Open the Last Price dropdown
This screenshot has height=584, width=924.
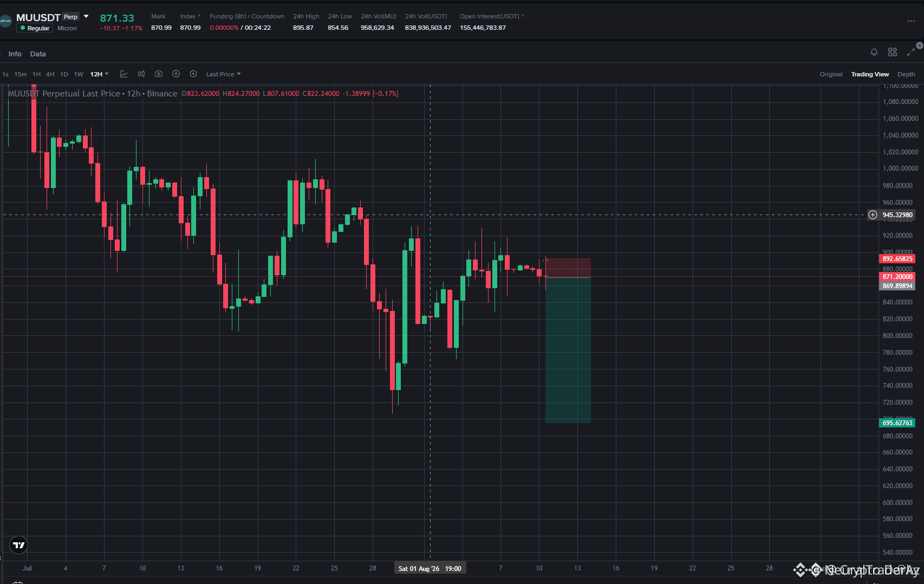pos(223,74)
